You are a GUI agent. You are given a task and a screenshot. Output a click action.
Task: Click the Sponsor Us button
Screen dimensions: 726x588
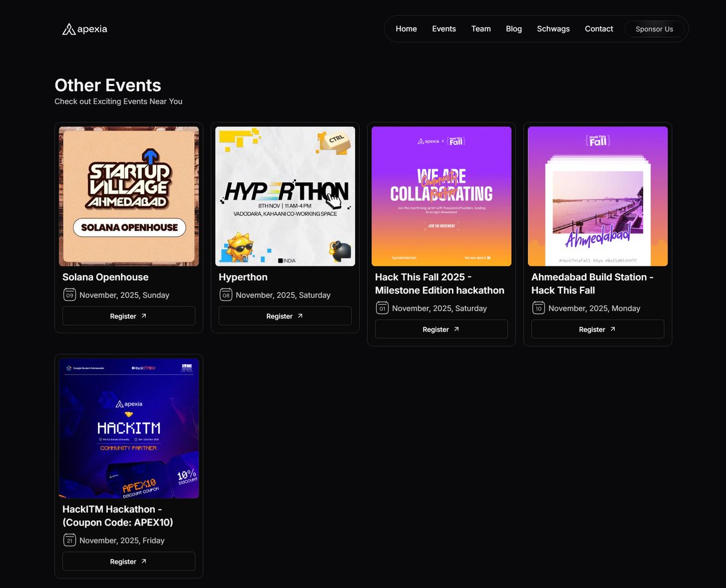click(655, 29)
